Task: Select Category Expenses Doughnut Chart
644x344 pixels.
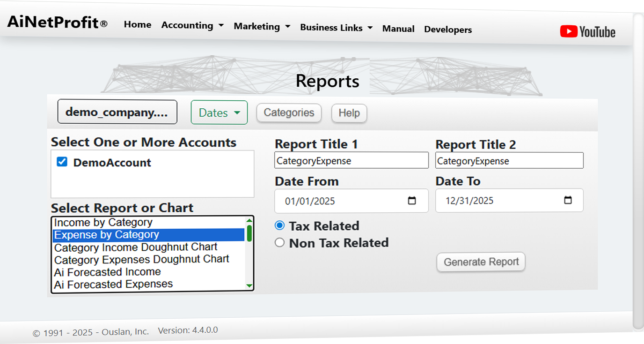Action: coord(148,259)
